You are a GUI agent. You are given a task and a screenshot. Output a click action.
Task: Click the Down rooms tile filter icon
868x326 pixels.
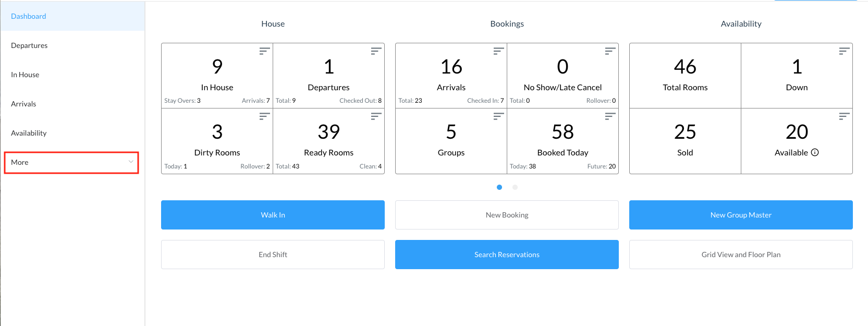(x=844, y=51)
